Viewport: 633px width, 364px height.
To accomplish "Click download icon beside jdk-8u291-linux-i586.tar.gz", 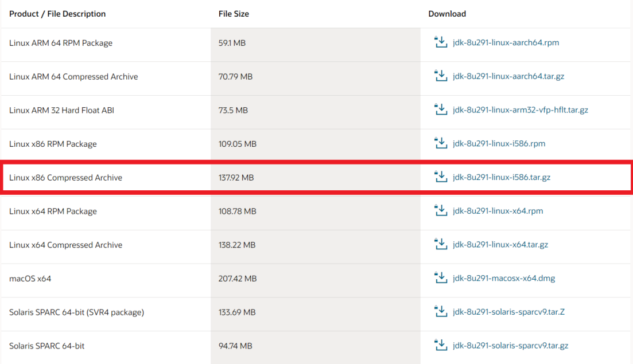I will [440, 177].
